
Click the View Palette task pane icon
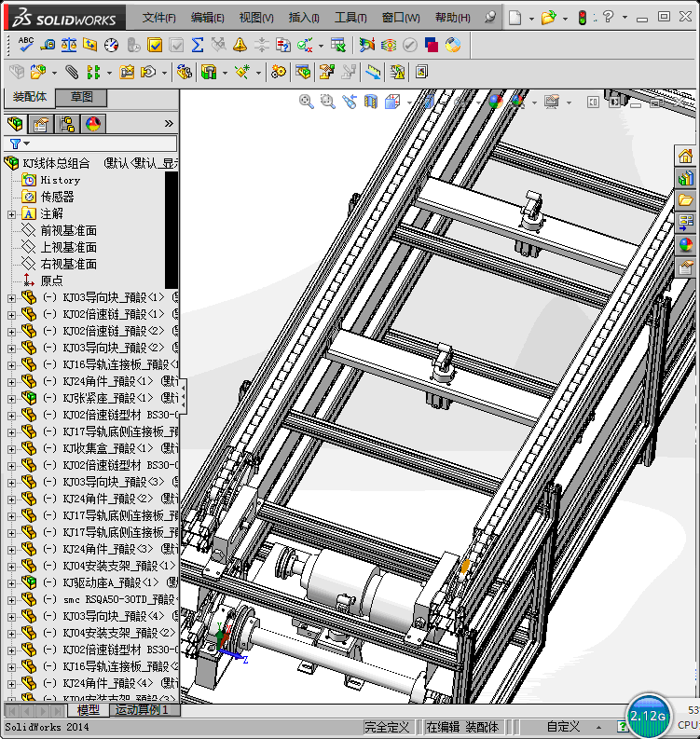pyautogui.click(x=686, y=223)
